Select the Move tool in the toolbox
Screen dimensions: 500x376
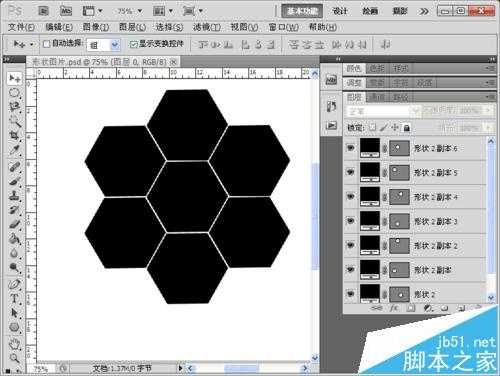(x=15, y=79)
